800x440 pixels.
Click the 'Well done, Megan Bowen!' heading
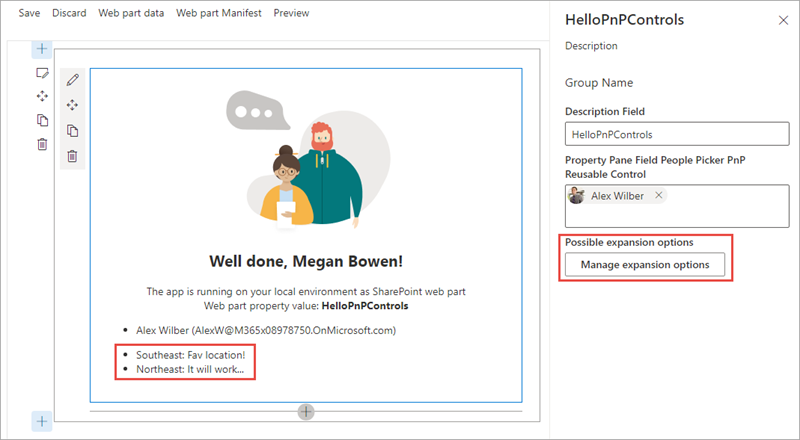[306, 261]
